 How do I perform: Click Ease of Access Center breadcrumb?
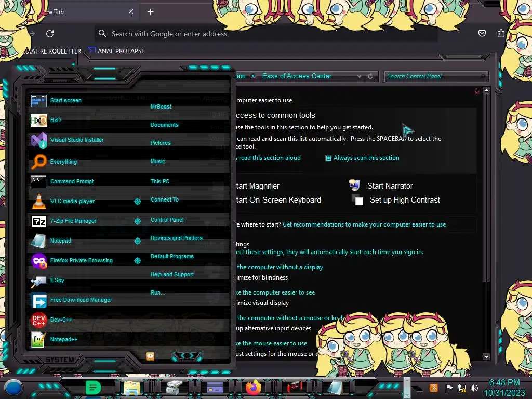(x=297, y=76)
